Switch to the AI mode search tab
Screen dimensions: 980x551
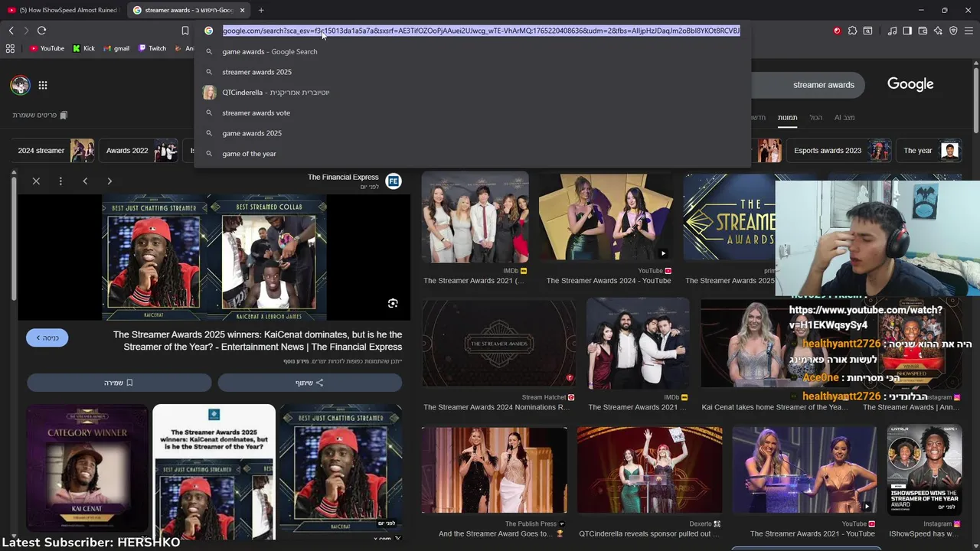844,118
